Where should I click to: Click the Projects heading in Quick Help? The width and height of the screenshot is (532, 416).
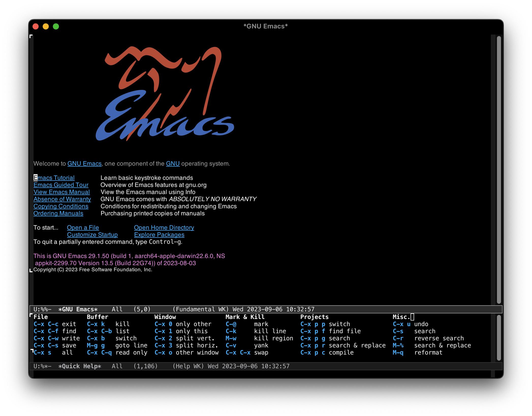(315, 317)
